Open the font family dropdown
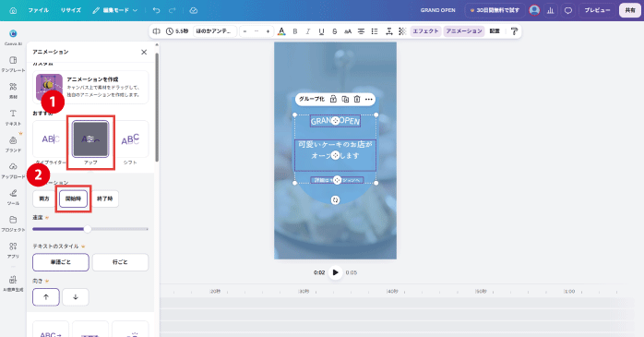The height and width of the screenshot is (337, 644). (215, 31)
